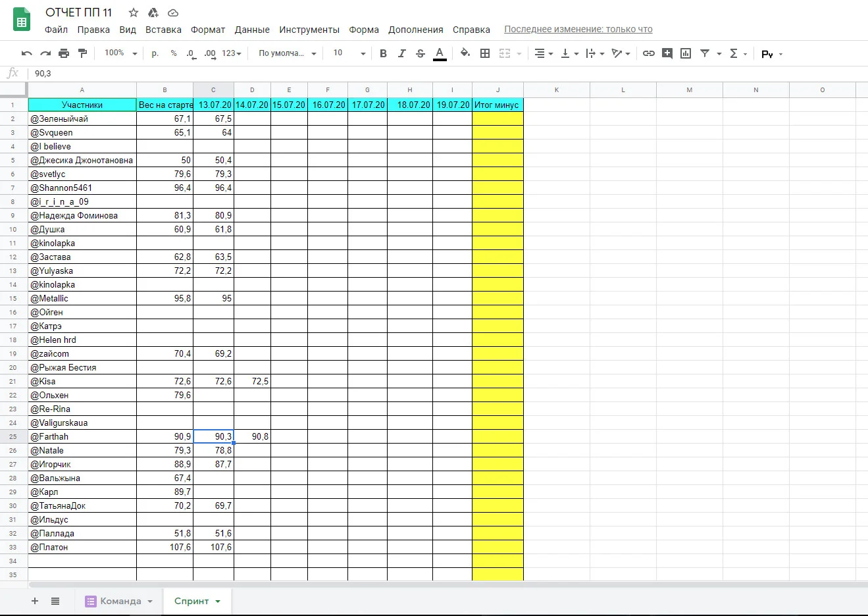Screen dimensions: 868x616
Task: Click the move to Drive folder icon
Action: pyautogui.click(x=153, y=13)
